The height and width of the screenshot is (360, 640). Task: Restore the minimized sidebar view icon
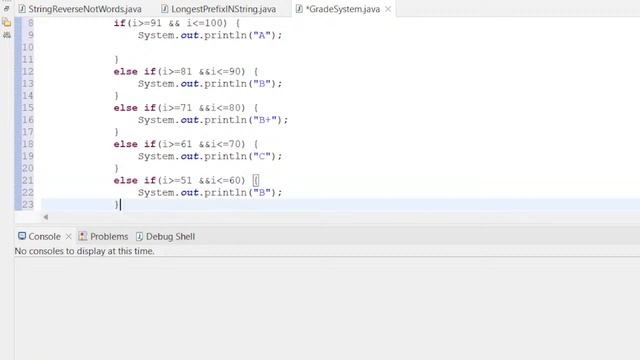pyautogui.click(x=7, y=8)
